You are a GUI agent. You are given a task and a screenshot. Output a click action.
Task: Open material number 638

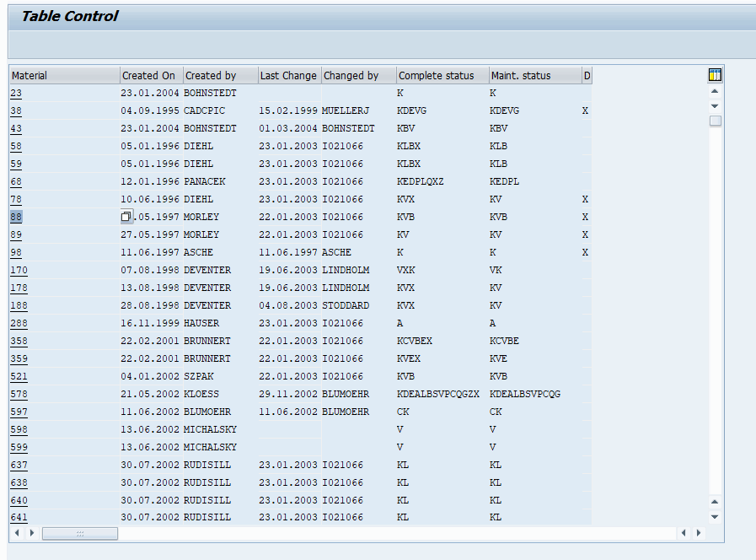coord(19,482)
